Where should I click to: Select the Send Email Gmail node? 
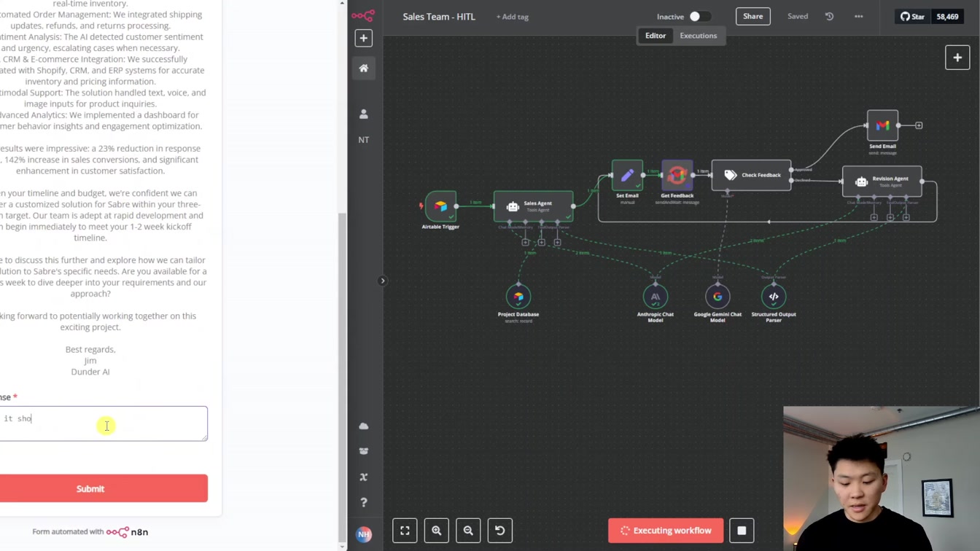(882, 125)
